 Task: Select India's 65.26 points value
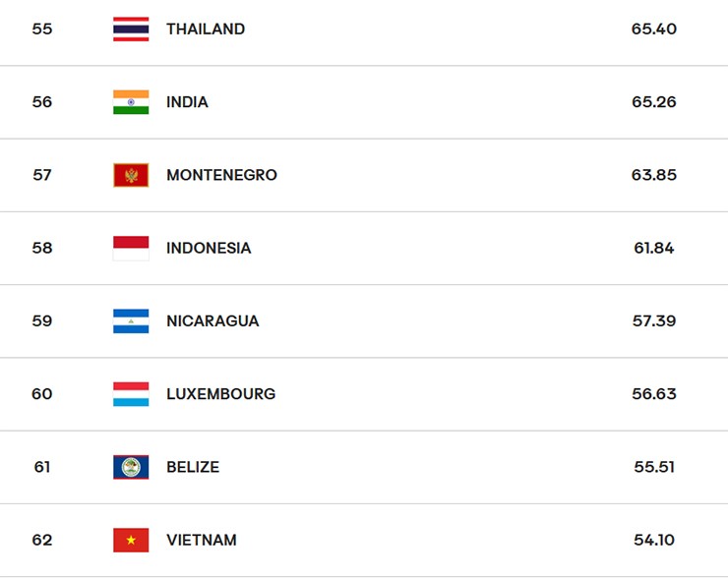pos(653,102)
